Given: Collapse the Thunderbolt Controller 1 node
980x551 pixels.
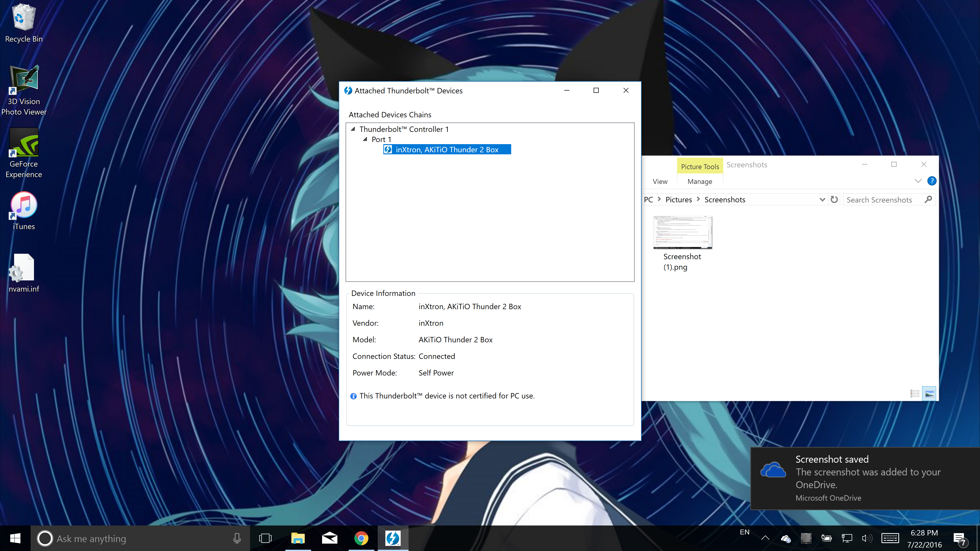Looking at the screenshot, I should click(353, 129).
